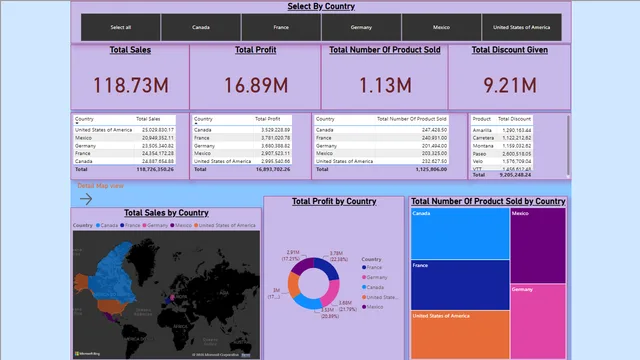Select the 9.21M Total Discount card value
Viewport: 640px width, 360px height.
click(x=510, y=86)
